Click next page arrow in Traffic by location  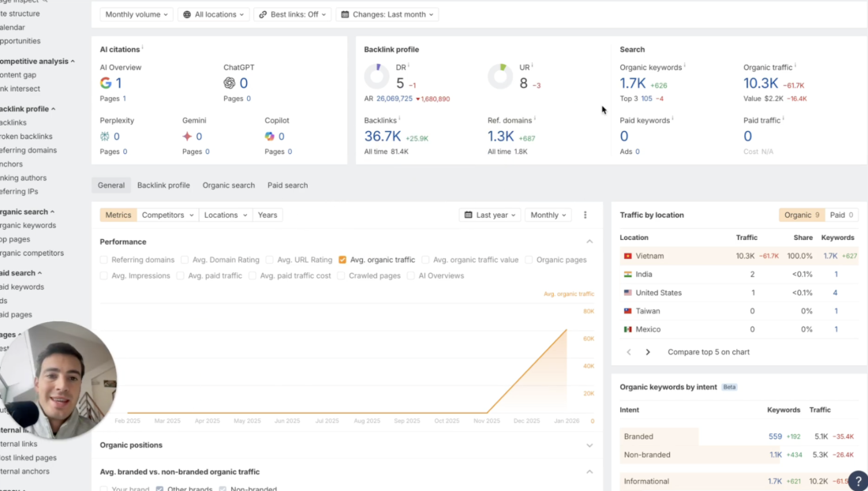(x=648, y=351)
